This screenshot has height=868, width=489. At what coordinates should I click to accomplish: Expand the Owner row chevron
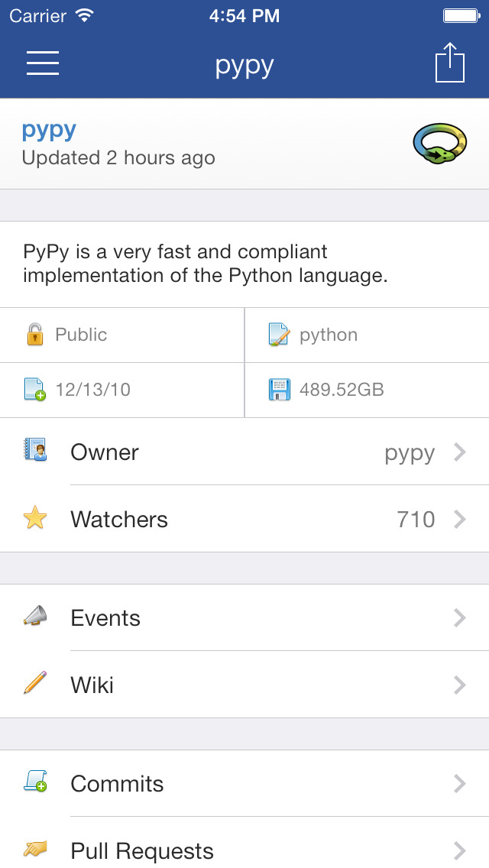[459, 452]
